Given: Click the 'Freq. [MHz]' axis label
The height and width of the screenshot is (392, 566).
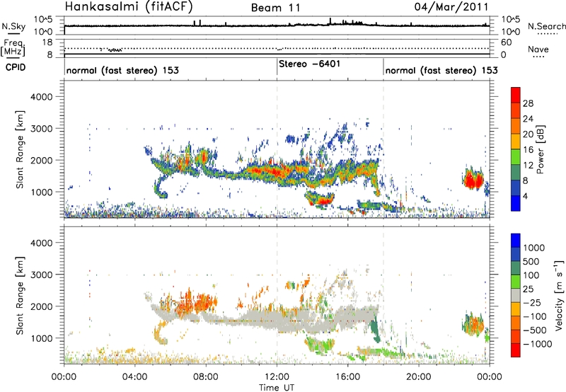Looking at the screenshot, I should point(13,47).
